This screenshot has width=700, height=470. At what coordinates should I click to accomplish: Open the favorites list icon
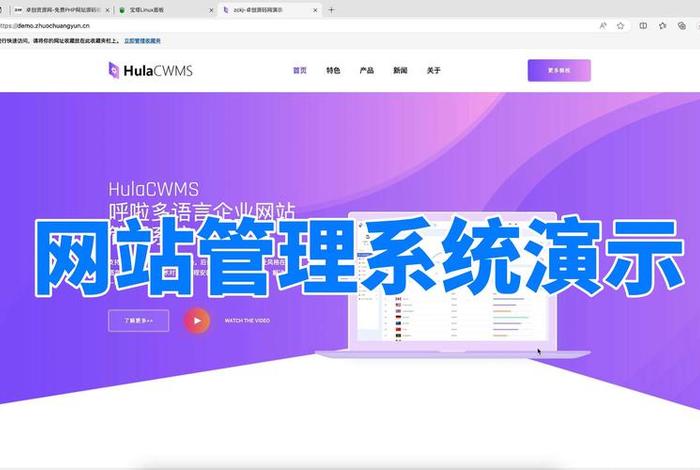click(662, 26)
